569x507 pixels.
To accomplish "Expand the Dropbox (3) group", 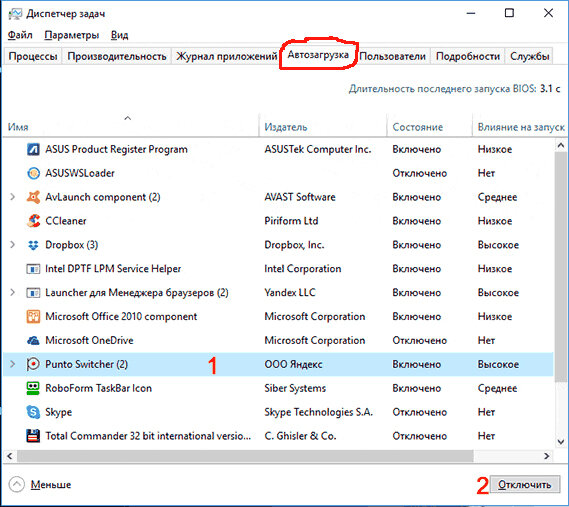I will tap(13, 245).
